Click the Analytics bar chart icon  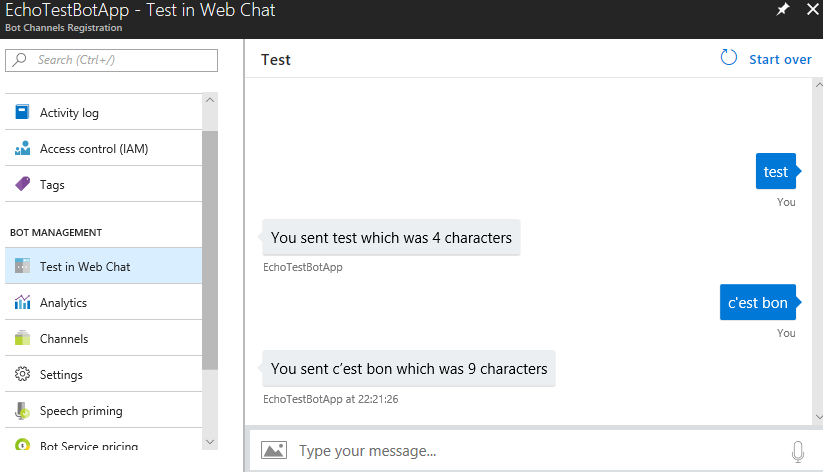(x=23, y=302)
